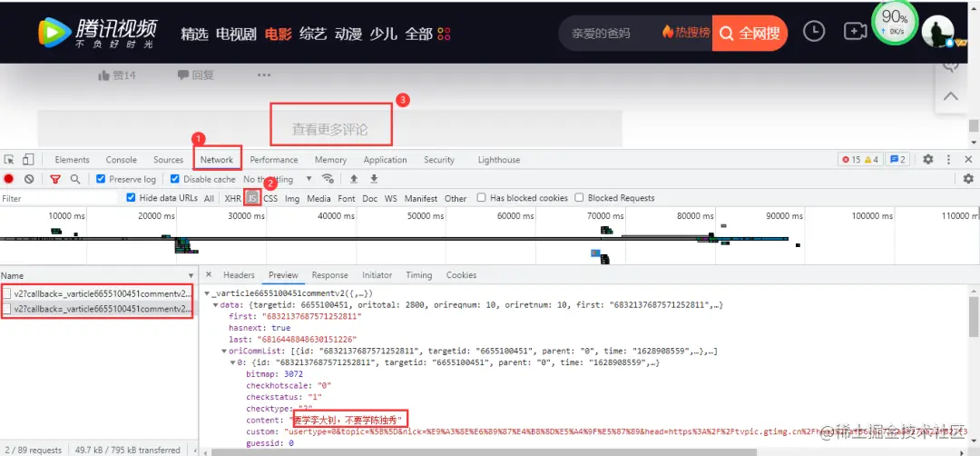
Task: Toggle the Hide data URLs checkbox
Action: coord(131,198)
